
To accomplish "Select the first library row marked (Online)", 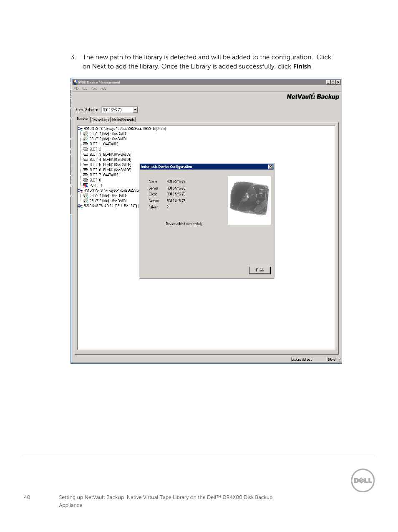I will click(125, 129).
